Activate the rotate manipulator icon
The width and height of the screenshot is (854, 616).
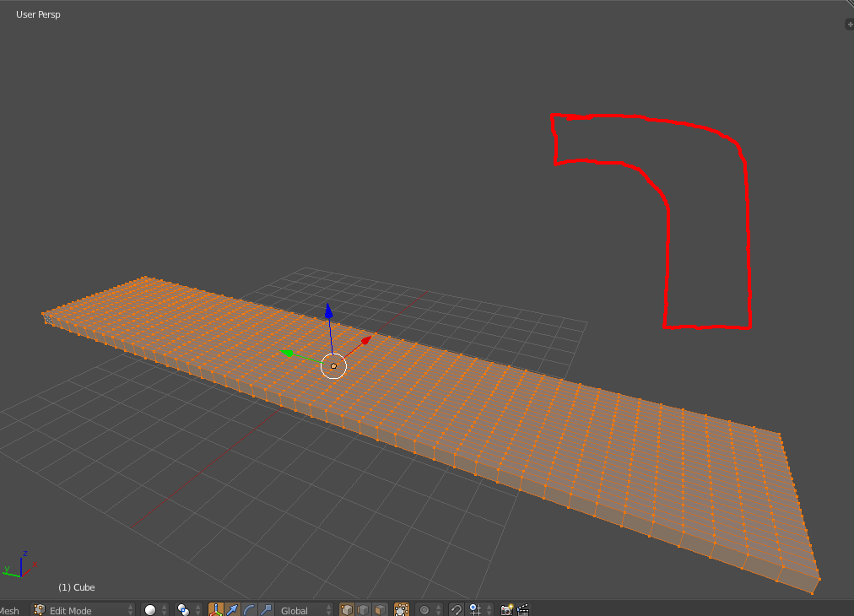tap(247, 609)
